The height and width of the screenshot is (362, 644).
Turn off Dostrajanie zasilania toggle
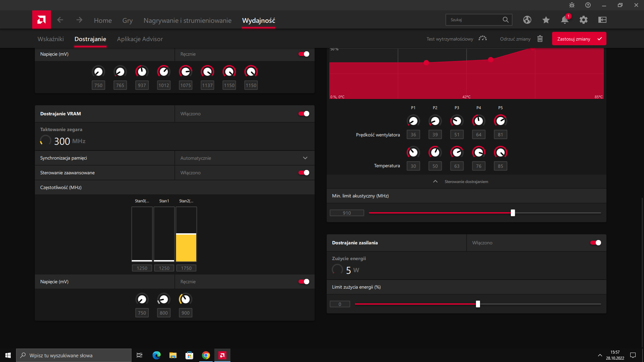pos(596,243)
